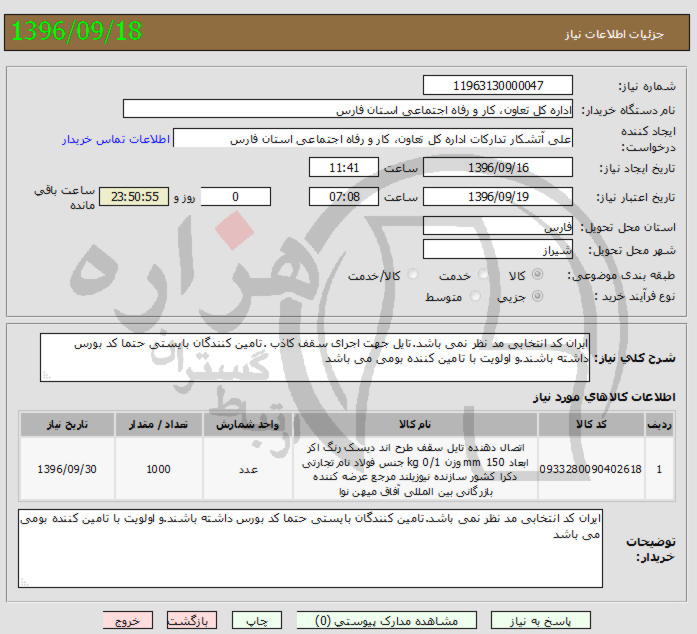Select the متوسط purchase type radio
The width and height of the screenshot is (697, 634).
pos(475,296)
